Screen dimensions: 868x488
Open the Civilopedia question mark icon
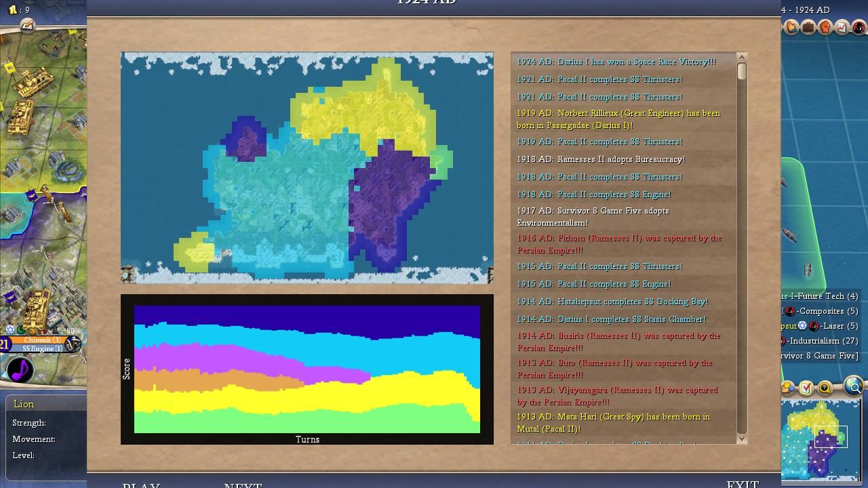[825, 388]
